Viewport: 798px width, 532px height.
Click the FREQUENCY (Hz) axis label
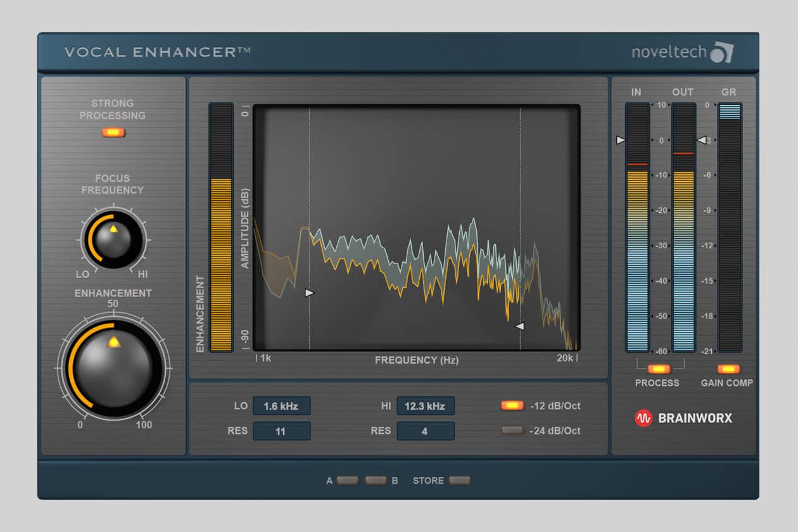pos(417,360)
